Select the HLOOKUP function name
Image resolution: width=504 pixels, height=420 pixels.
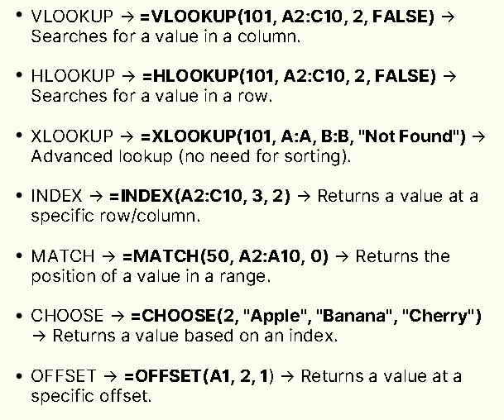click(x=73, y=76)
